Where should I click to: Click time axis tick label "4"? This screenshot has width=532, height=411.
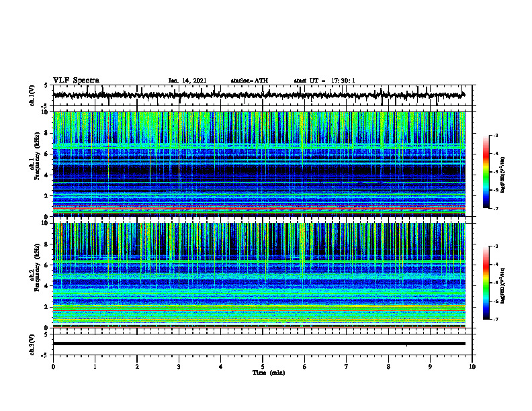220,367
